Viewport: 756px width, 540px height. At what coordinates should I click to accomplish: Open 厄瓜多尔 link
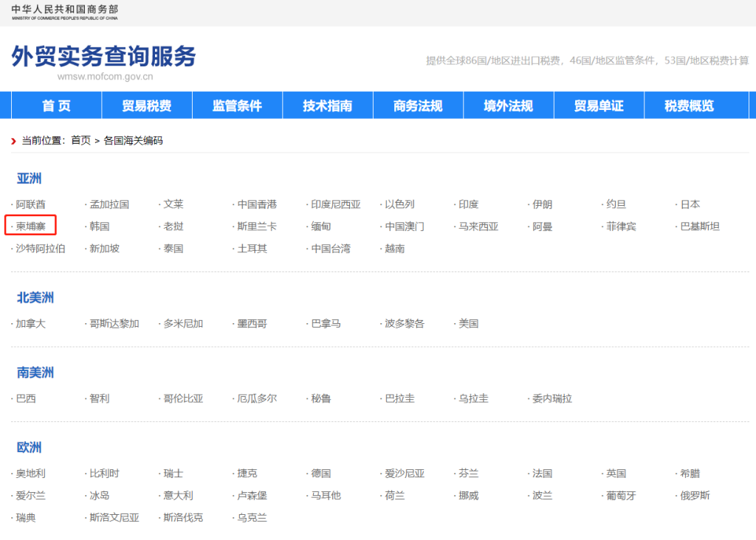[257, 398]
